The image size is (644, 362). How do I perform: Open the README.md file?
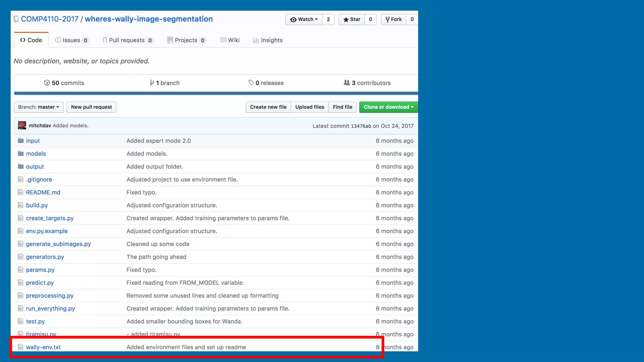click(x=43, y=192)
